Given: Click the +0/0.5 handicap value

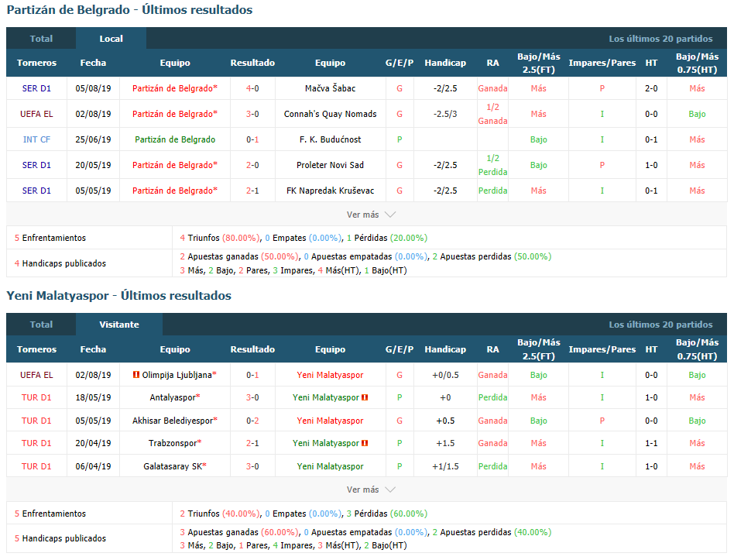Looking at the screenshot, I should click(x=445, y=375).
